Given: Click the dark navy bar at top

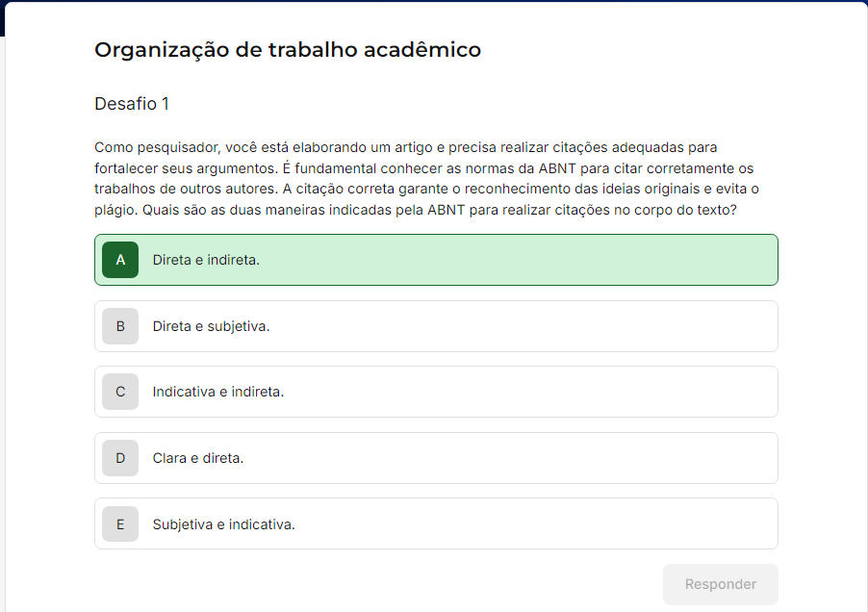Looking at the screenshot, I should [2, 17].
